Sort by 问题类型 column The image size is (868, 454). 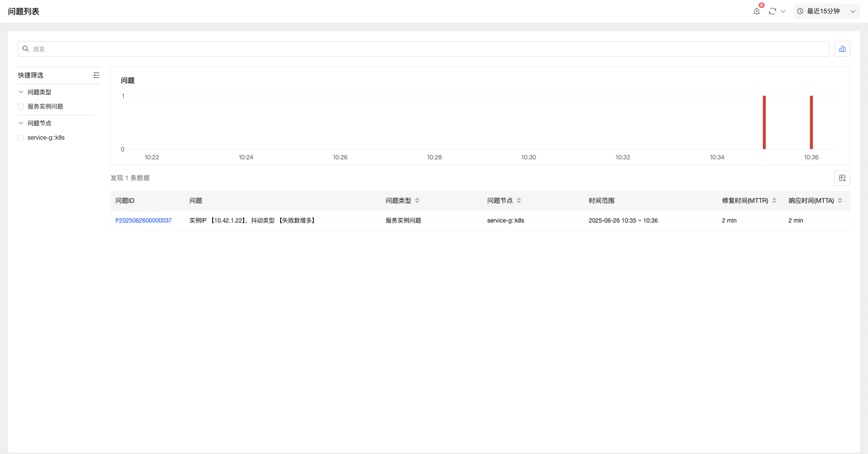pyautogui.click(x=417, y=200)
